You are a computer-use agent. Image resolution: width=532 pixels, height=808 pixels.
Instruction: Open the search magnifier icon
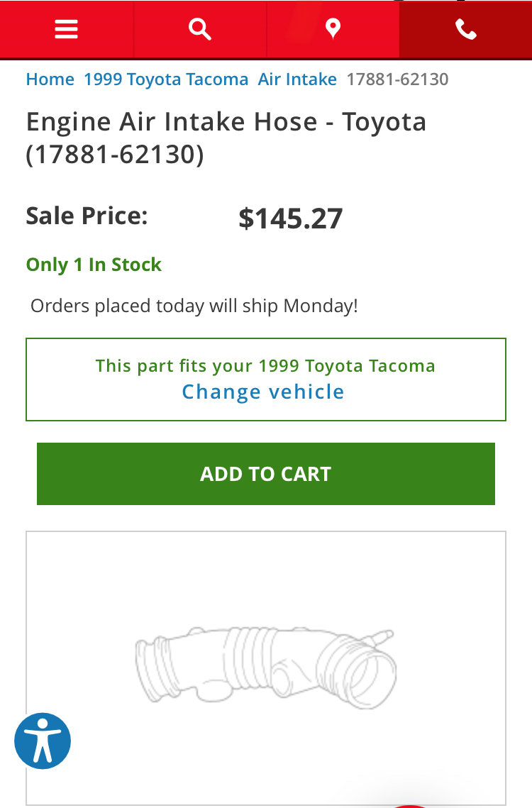pos(199,29)
